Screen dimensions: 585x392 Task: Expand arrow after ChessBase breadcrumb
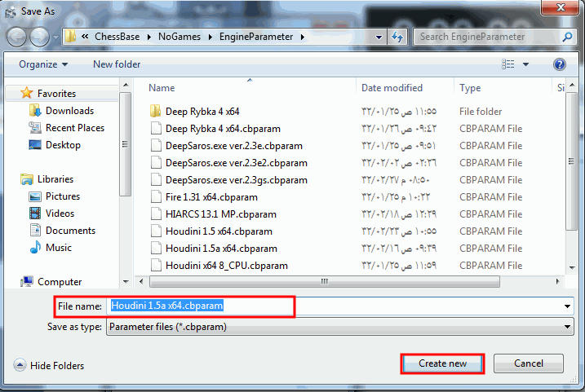coord(149,37)
